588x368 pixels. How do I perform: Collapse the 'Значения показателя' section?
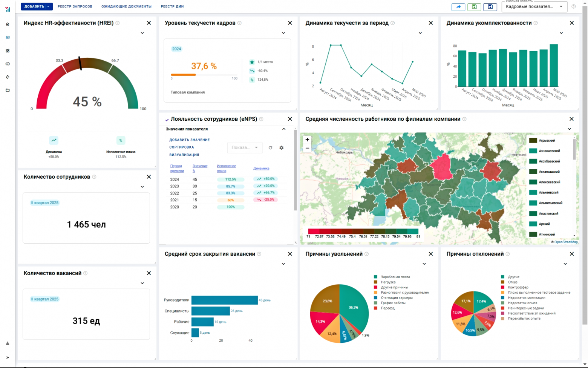tap(284, 129)
